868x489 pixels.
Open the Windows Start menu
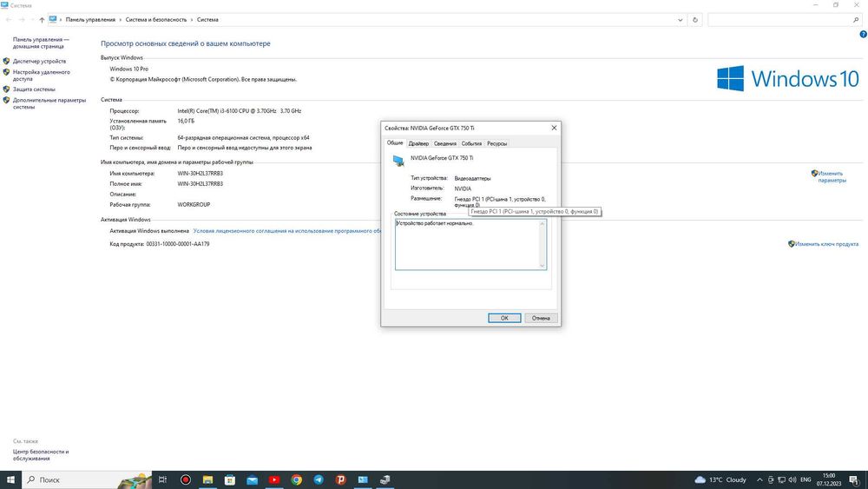(10, 479)
